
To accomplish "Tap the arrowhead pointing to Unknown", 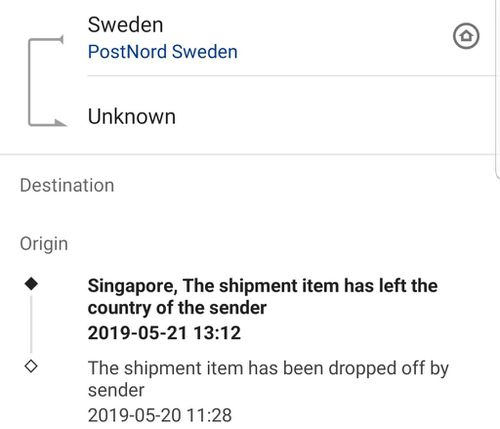I will [61, 123].
